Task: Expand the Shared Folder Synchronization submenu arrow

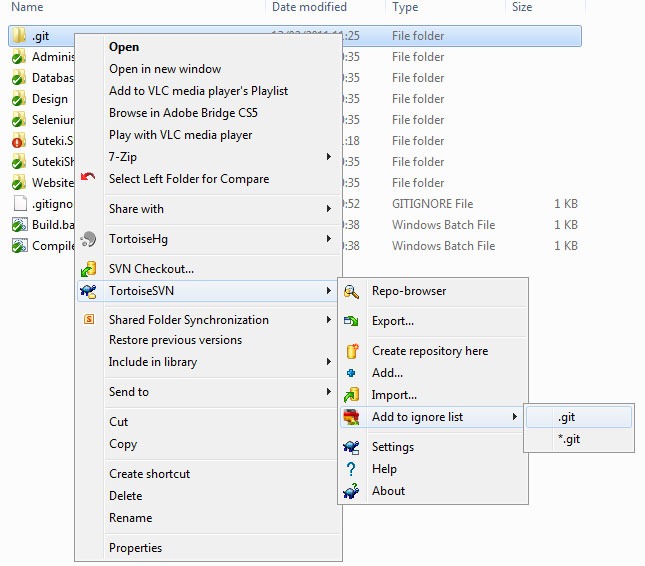Action: coord(329,320)
